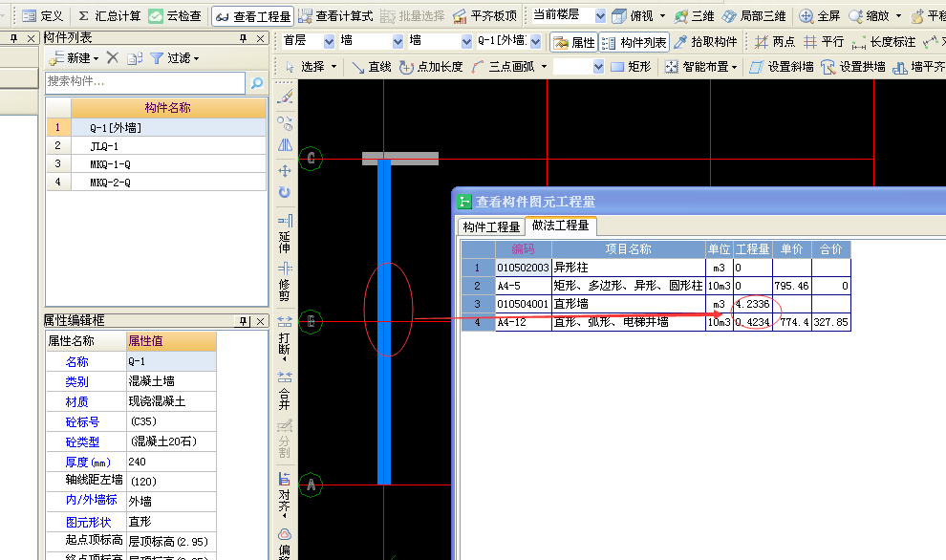Toggle the 构件列表 component list button

coord(634,42)
